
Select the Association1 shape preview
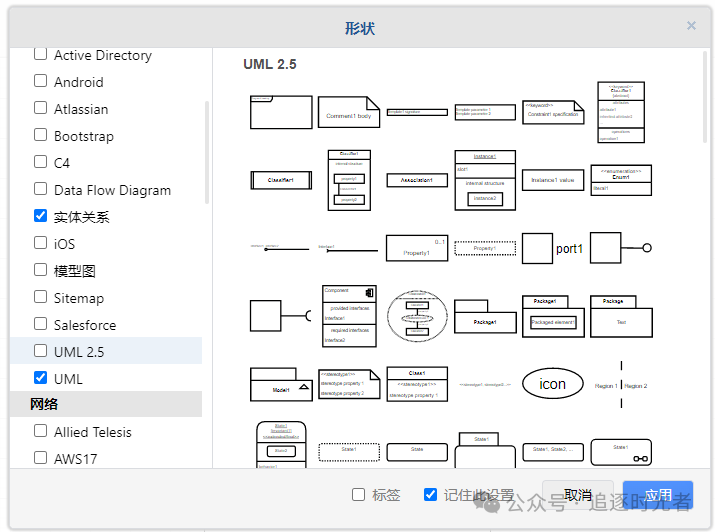point(417,180)
